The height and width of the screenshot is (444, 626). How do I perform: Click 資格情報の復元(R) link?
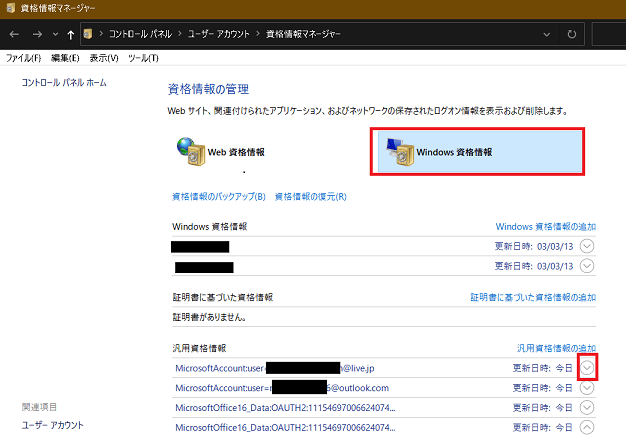coord(311,196)
